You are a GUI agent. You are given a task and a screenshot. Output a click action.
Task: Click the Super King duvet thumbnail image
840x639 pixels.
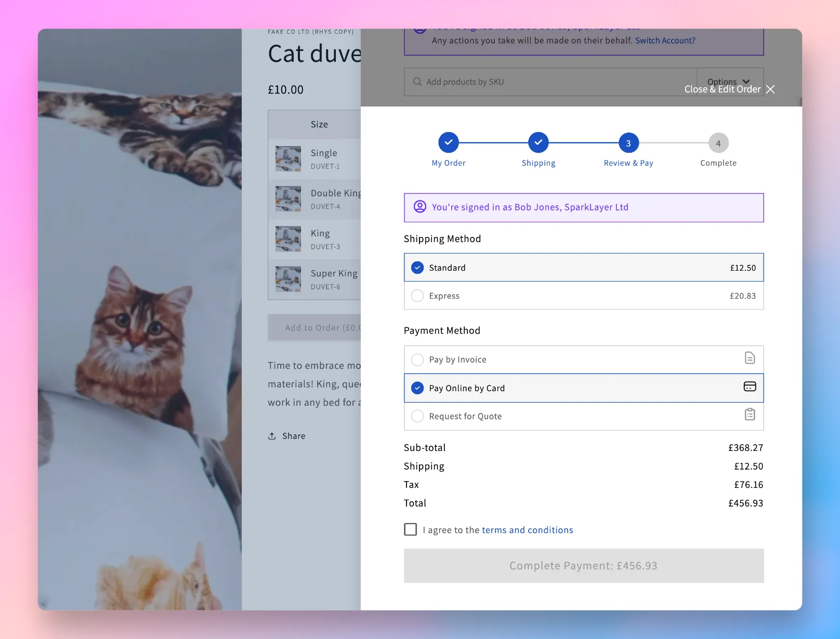(x=288, y=279)
